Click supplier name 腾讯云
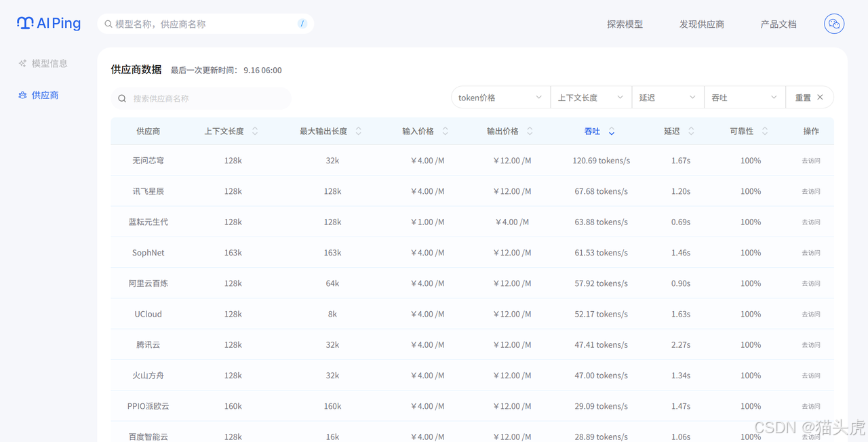The width and height of the screenshot is (868, 442). click(x=148, y=344)
